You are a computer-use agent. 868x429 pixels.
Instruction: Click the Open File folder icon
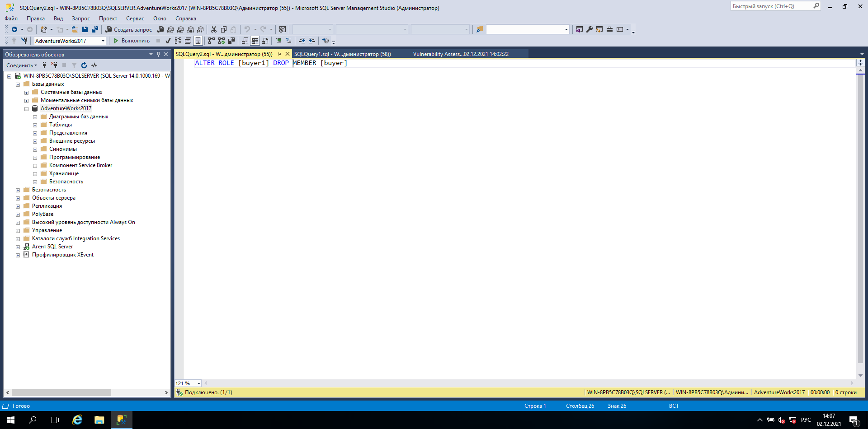[x=75, y=29]
